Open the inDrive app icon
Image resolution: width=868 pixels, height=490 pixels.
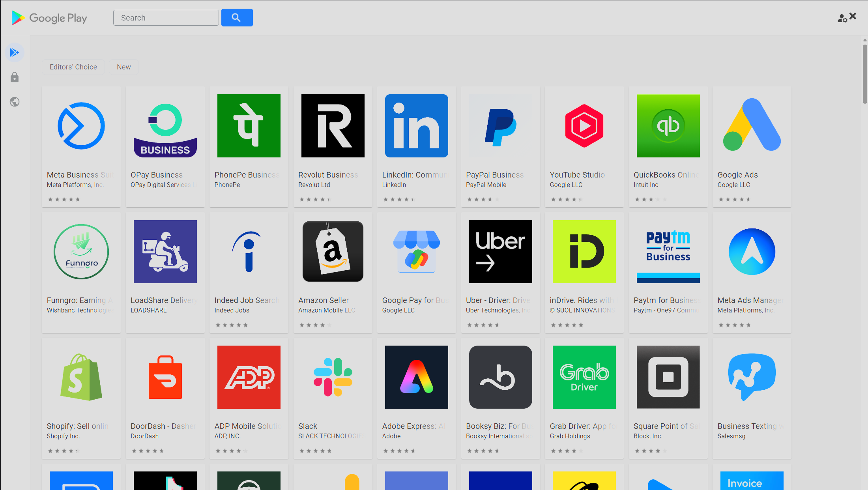(584, 252)
